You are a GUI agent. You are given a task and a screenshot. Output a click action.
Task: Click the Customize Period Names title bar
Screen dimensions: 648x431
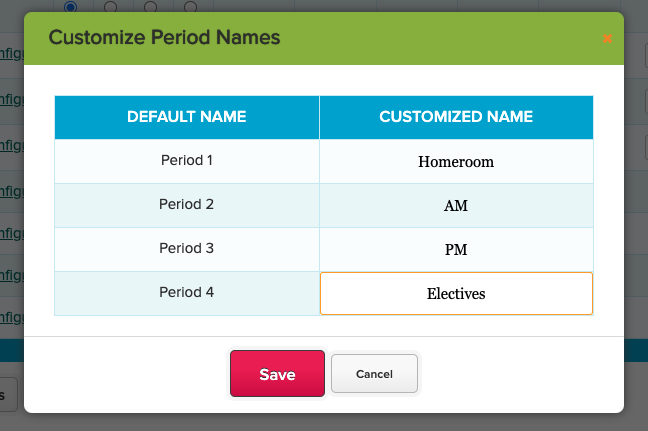pyautogui.click(x=300, y=38)
